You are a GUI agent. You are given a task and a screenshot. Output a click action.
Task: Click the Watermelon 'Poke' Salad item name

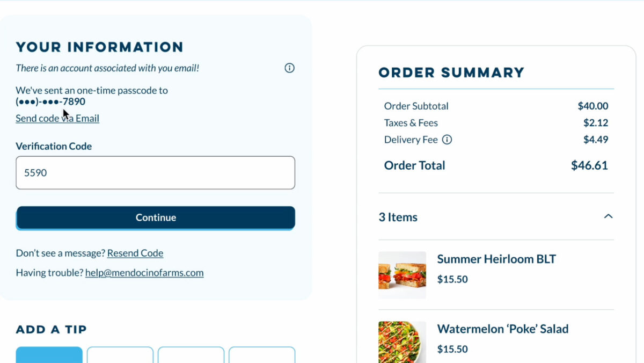click(502, 329)
